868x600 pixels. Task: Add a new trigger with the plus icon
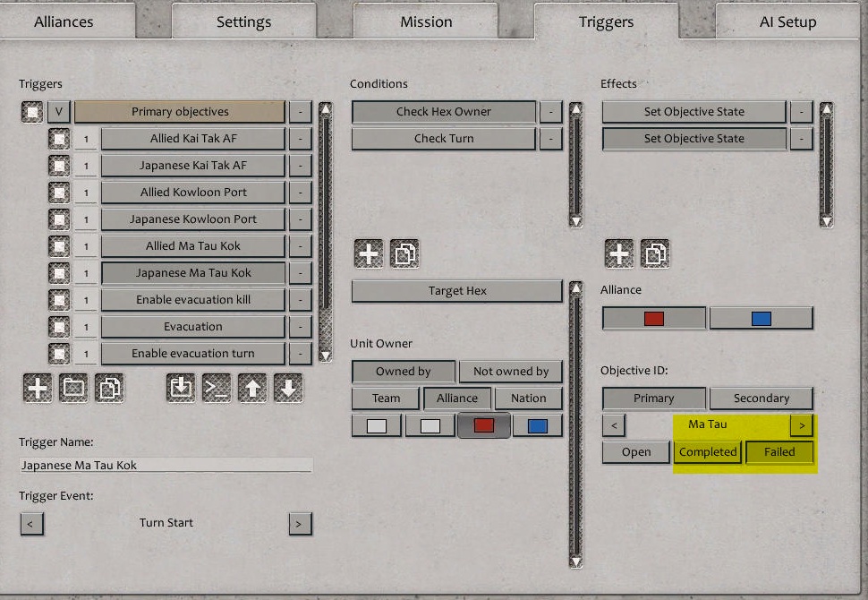36,389
